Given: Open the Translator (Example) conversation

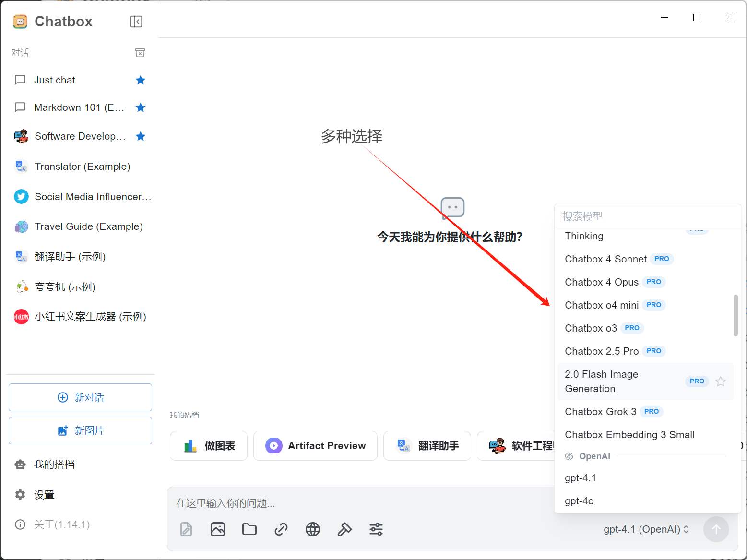Looking at the screenshot, I should 80,167.
